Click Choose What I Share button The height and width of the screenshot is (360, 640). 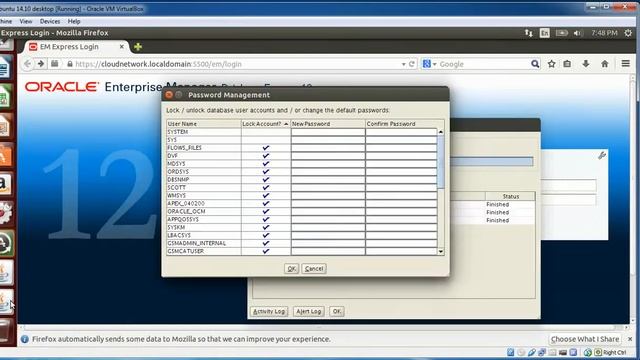point(585,339)
